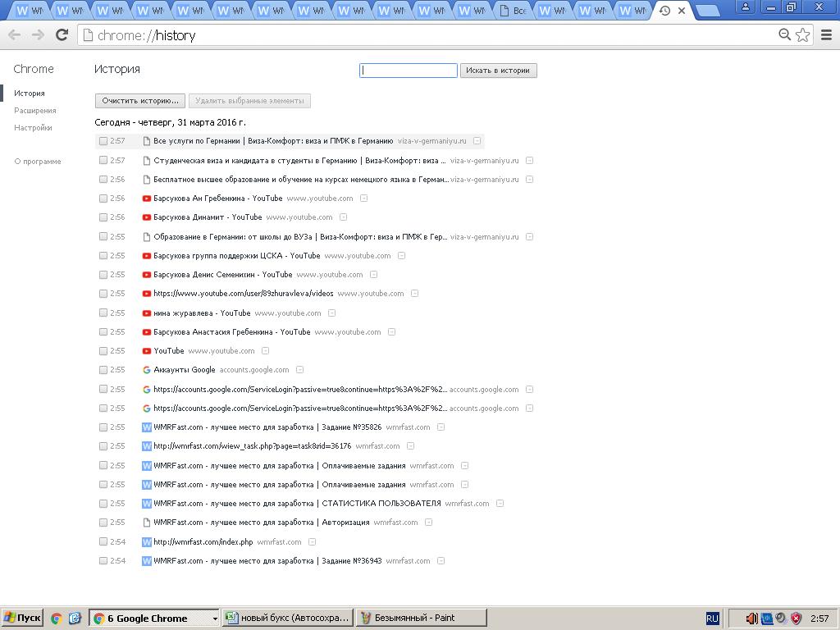Open the new tab button
The height and width of the screenshot is (630, 840).
point(709,11)
